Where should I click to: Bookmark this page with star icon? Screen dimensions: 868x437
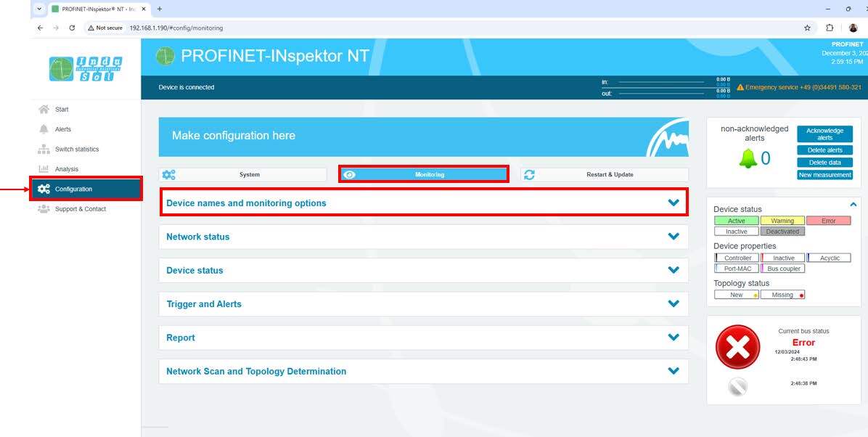pyautogui.click(x=807, y=28)
